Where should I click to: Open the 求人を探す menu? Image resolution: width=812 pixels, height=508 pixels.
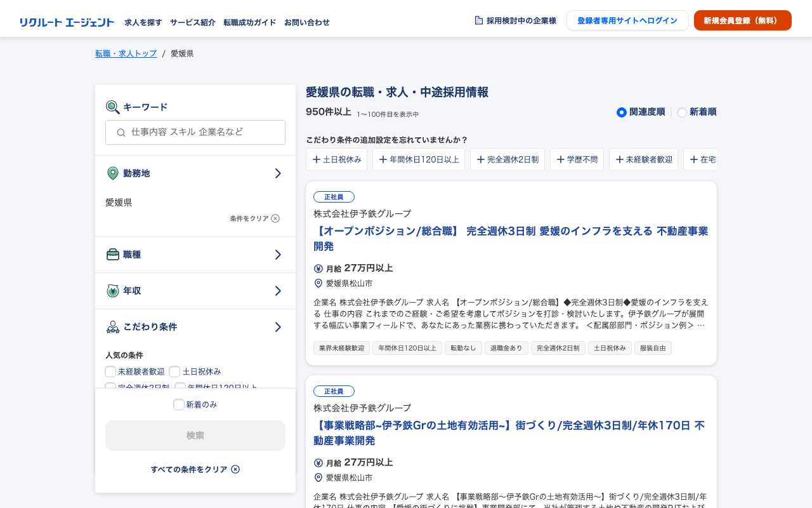[x=143, y=22]
